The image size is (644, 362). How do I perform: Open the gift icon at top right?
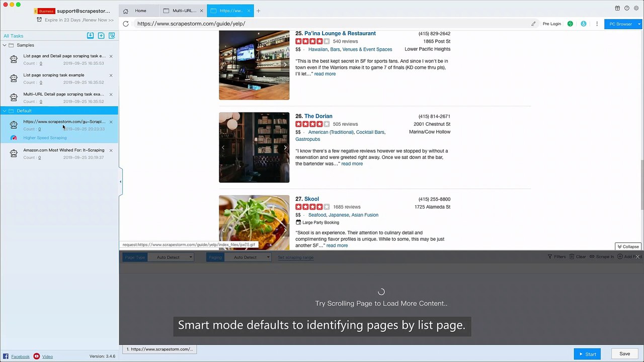tap(617, 8)
